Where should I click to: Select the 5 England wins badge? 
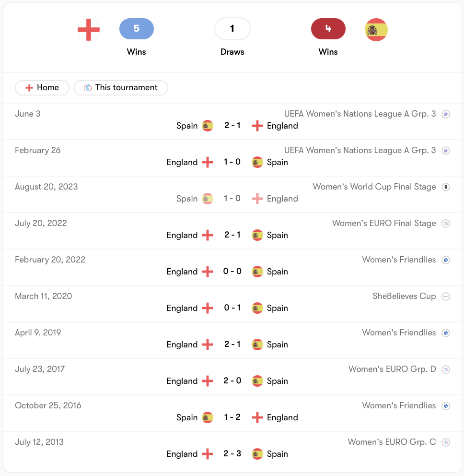137,29
